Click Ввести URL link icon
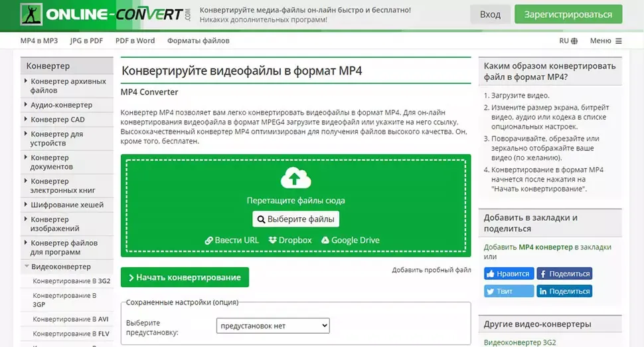 (x=209, y=241)
